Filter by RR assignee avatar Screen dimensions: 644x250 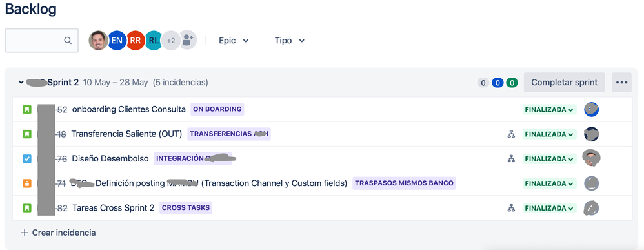[135, 40]
